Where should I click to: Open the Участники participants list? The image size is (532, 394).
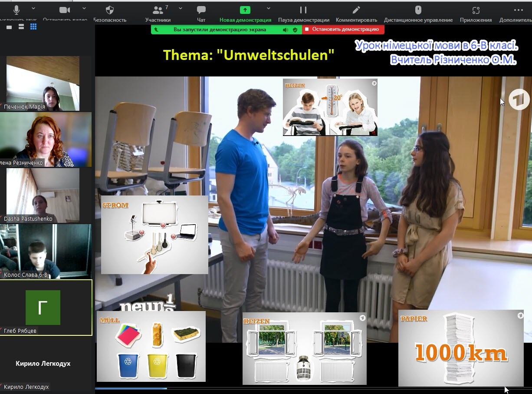click(x=158, y=10)
